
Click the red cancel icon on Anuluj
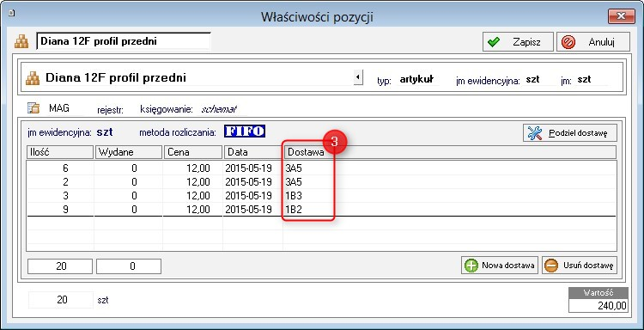click(568, 42)
